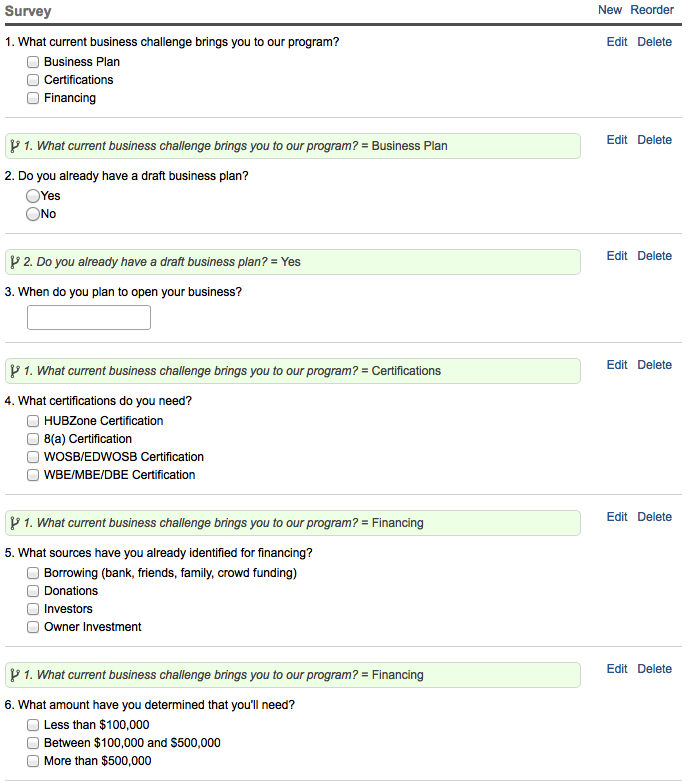The image size is (689, 781).
Task: Check the Business Plan checkbox
Action: (33, 62)
